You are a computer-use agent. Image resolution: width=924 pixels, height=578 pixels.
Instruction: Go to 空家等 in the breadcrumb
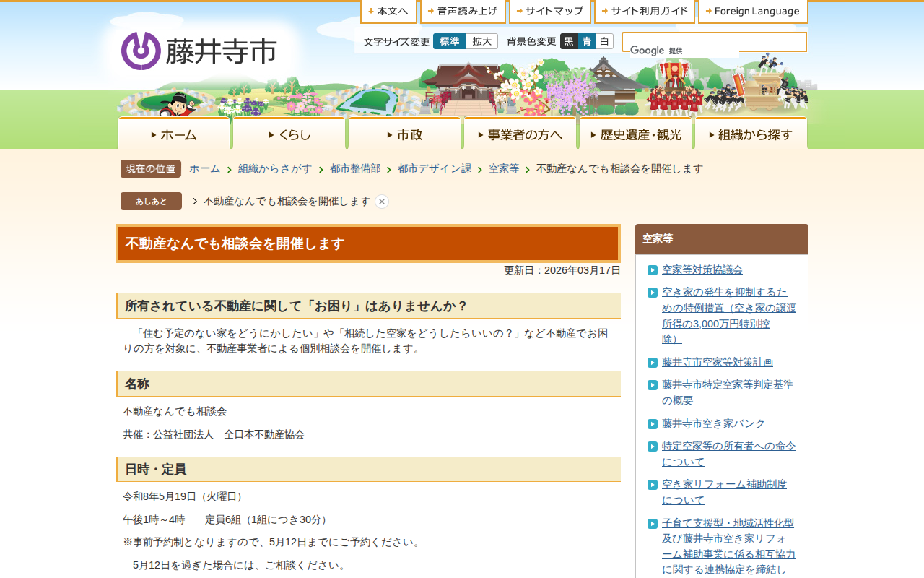pos(504,168)
